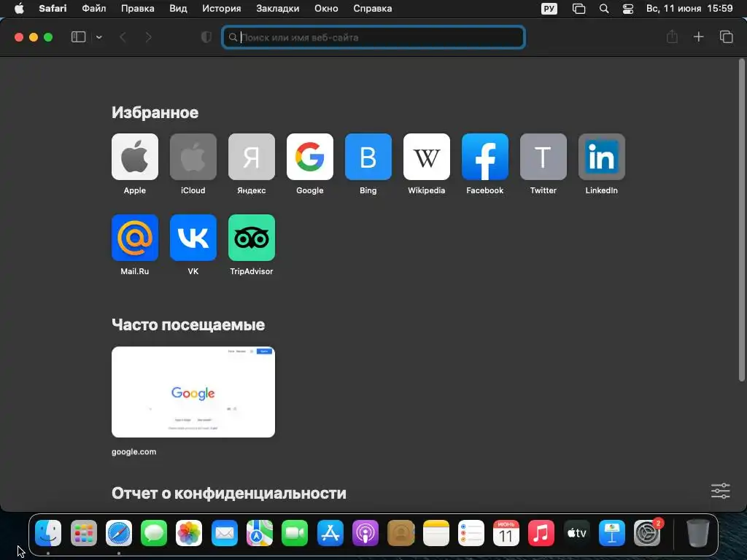Go forward with the forward arrow

[148, 37]
